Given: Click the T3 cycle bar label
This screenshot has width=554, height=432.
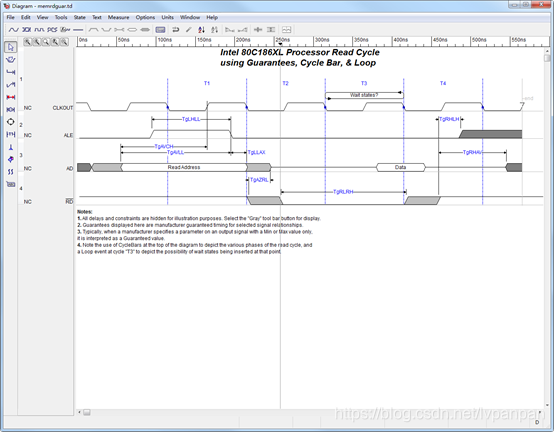Looking at the screenshot, I should [x=364, y=83].
